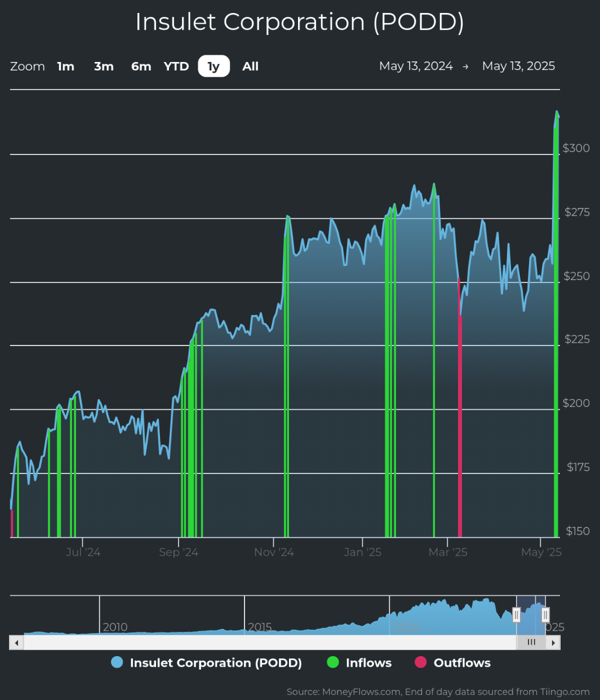600x700 pixels.
Task: Click the red outflow bar near Mar '25
Action: click(460, 407)
